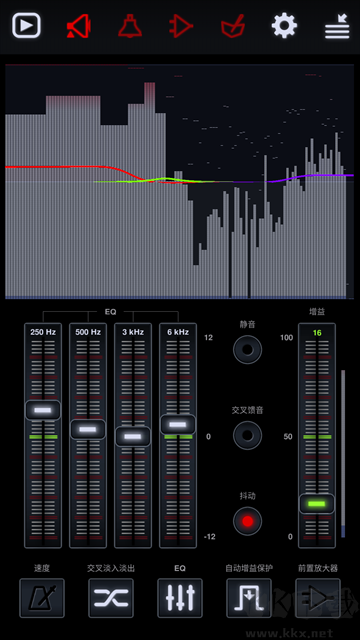The height and width of the screenshot is (640, 360).
Task: Open the 速度 tempo metronome button
Action: point(42,598)
